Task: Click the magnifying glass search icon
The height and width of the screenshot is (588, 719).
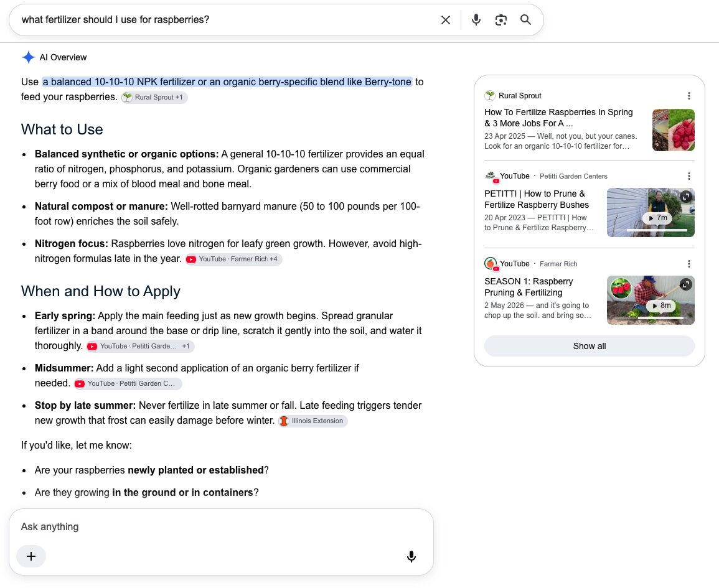Action: click(525, 20)
